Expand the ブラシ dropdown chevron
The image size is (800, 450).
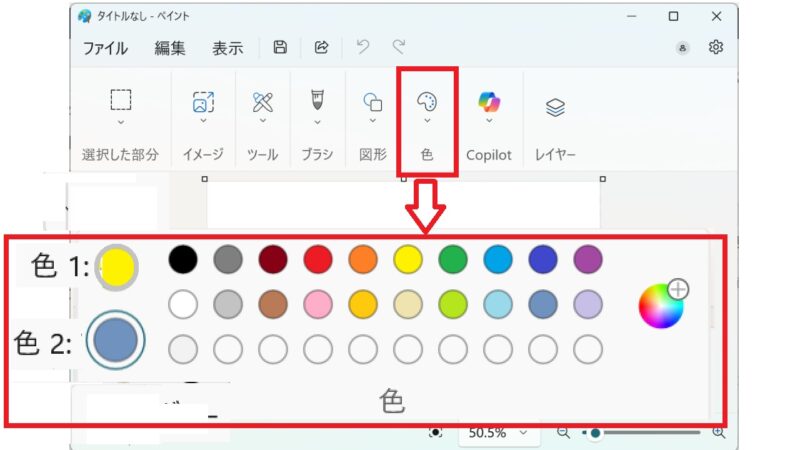click(317, 122)
